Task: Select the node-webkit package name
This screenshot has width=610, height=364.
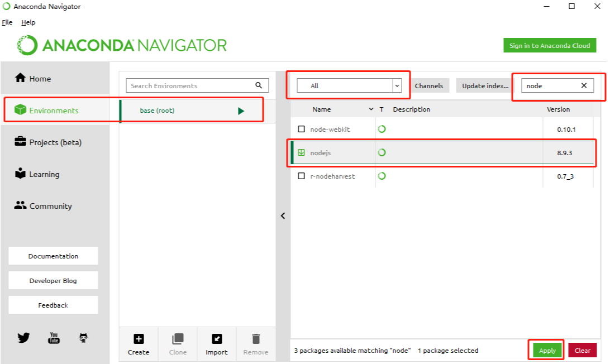Action: point(330,130)
